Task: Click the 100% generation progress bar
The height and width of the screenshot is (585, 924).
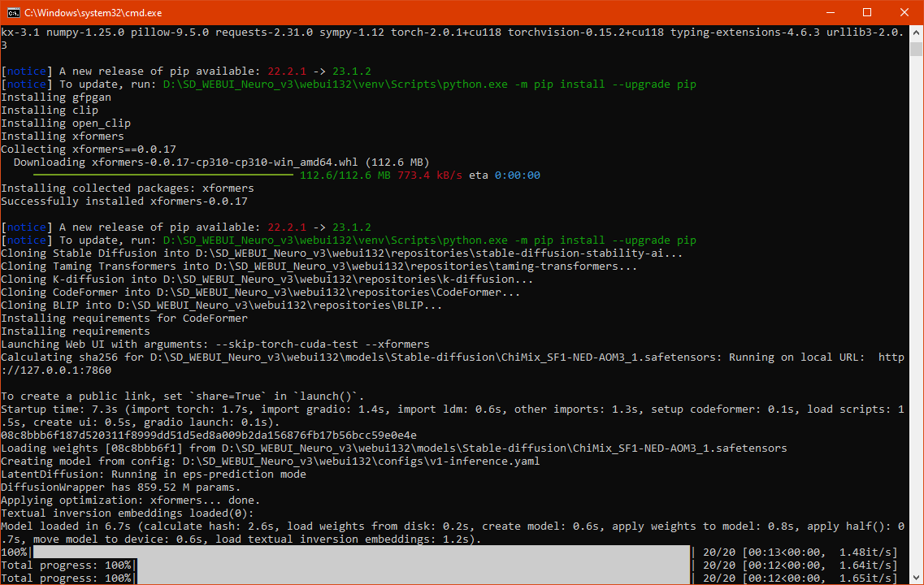Action: 362,552
